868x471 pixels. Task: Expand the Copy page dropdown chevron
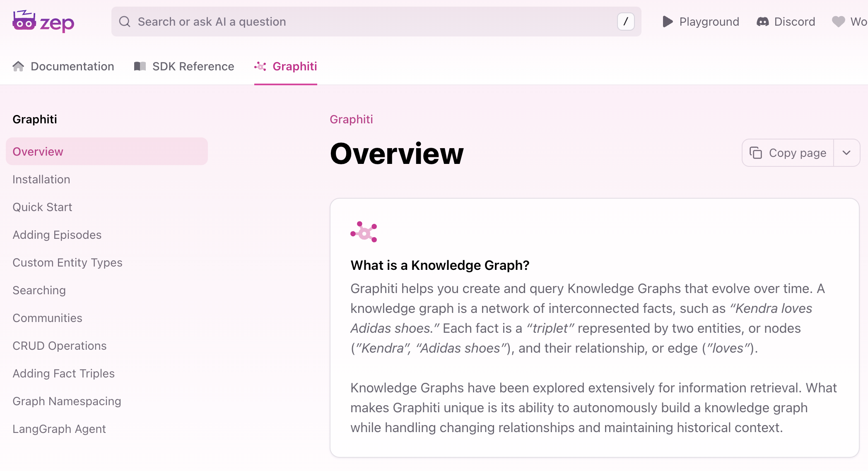coord(846,153)
